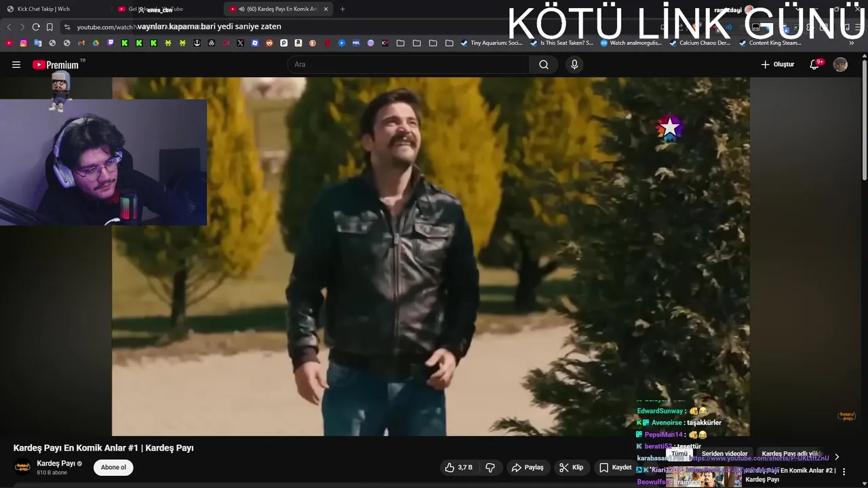The image size is (868, 488).
Task: Click the search magnifier button
Action: [544, 64]
